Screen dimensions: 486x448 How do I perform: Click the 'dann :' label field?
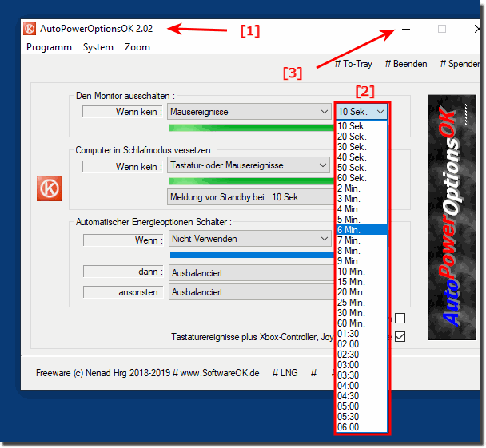(123, 272)
